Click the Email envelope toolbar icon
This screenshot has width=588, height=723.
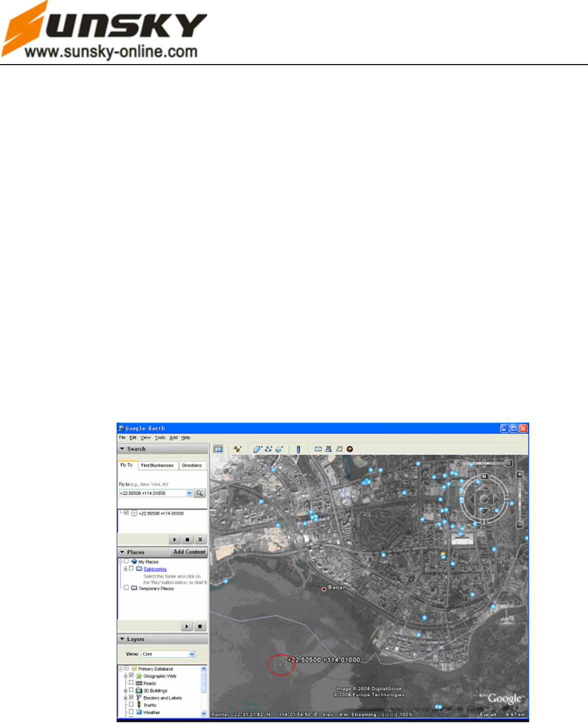coord(318,449)
